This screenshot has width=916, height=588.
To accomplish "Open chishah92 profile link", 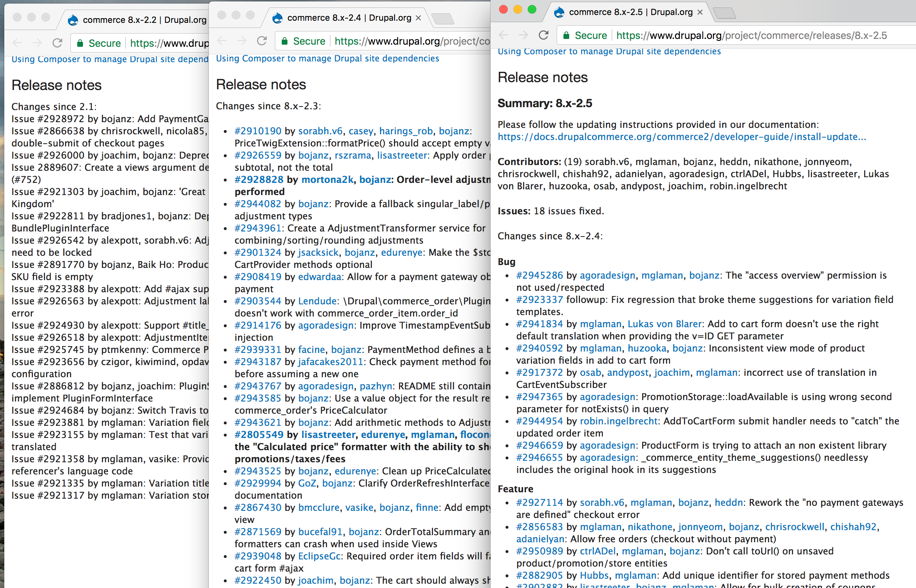I will 853,527.
